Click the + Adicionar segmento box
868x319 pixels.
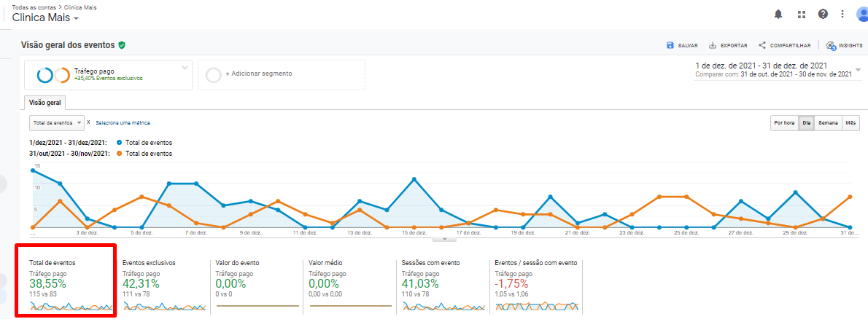tap(281, 74)
